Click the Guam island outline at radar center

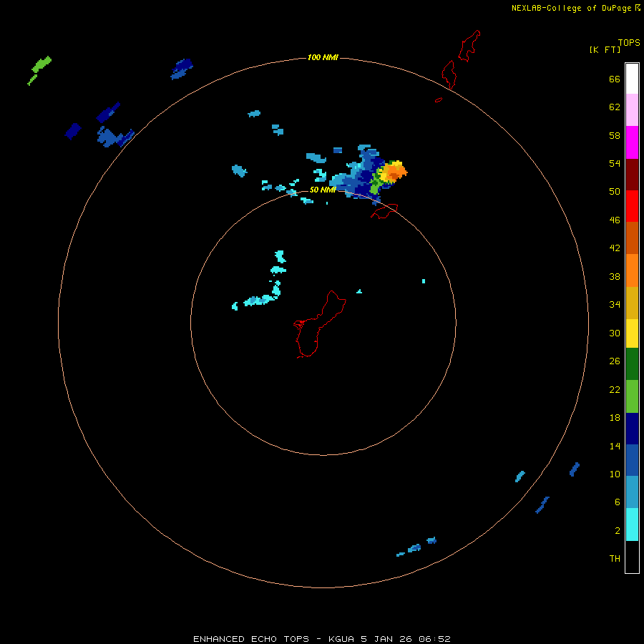320,324
